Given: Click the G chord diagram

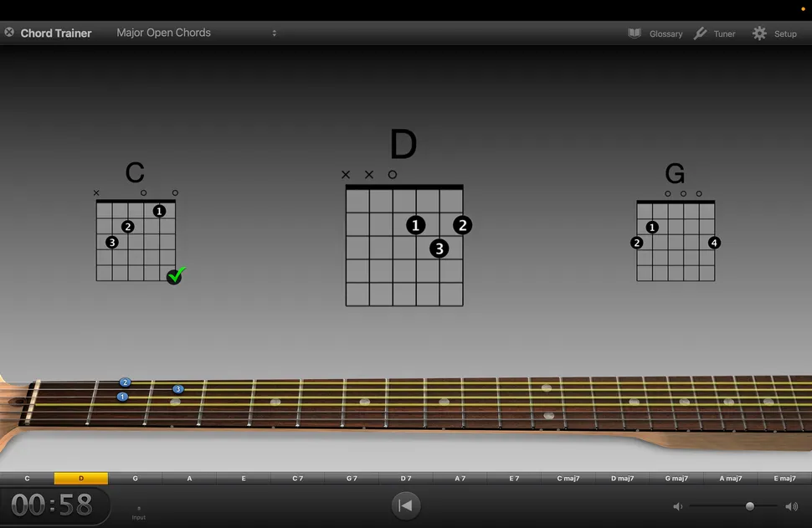Looking at the screenshot, I should coord(676,240).
